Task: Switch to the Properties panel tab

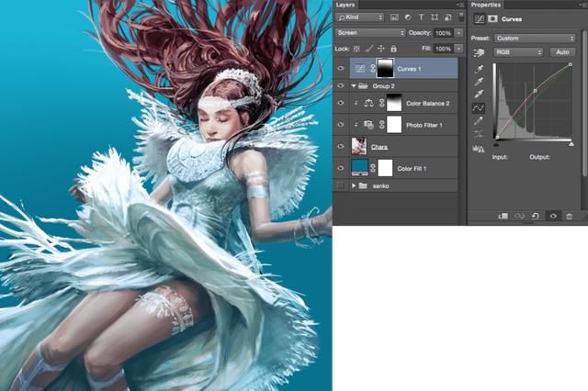Action: (486, 5)
